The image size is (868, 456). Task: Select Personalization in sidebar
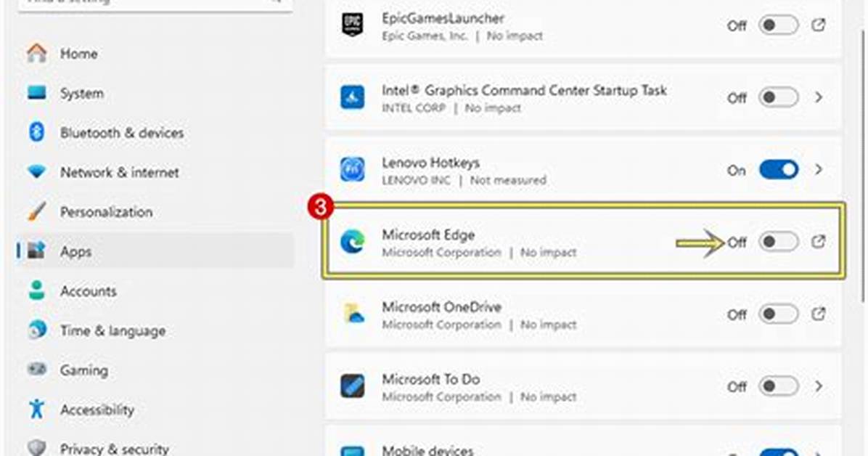point(106,212)
